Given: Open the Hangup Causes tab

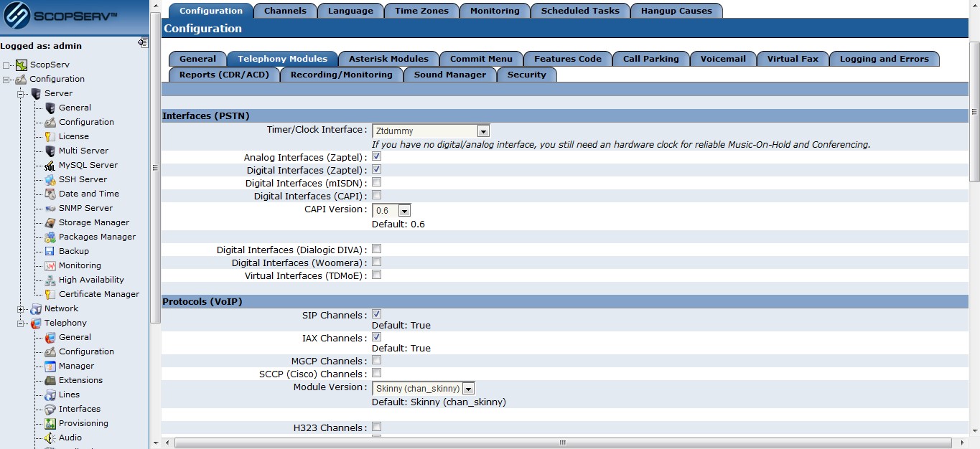Looking at the screenshot, I should (x=676, y=11).
